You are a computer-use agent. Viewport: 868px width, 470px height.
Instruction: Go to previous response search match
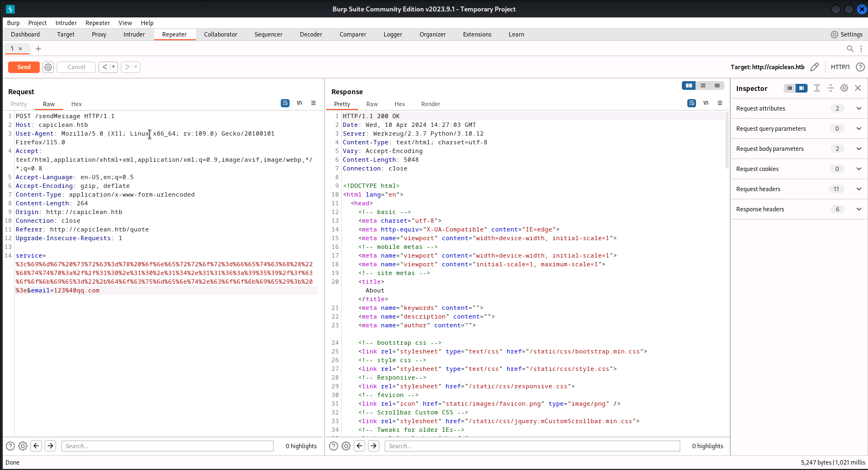coord(360,446)
